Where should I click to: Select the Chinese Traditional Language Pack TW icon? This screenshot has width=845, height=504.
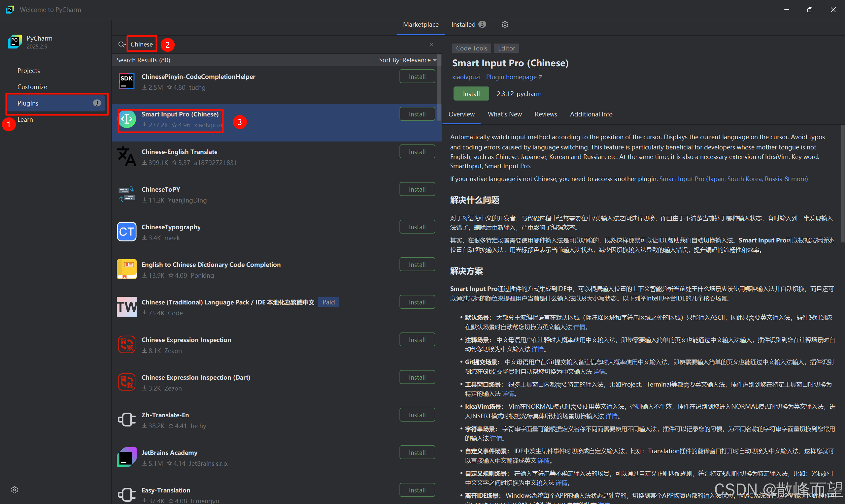[126, 307]
